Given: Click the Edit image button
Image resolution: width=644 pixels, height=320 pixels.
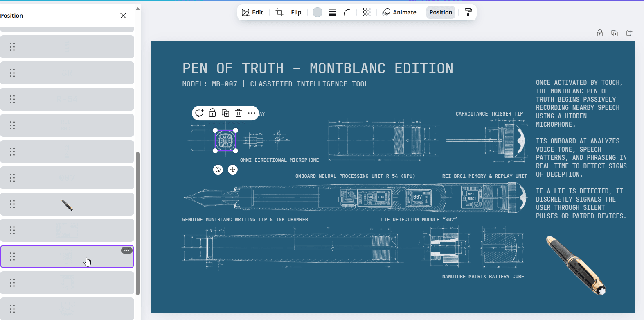Looking at the screenshot, I should (x=252, y=12).
